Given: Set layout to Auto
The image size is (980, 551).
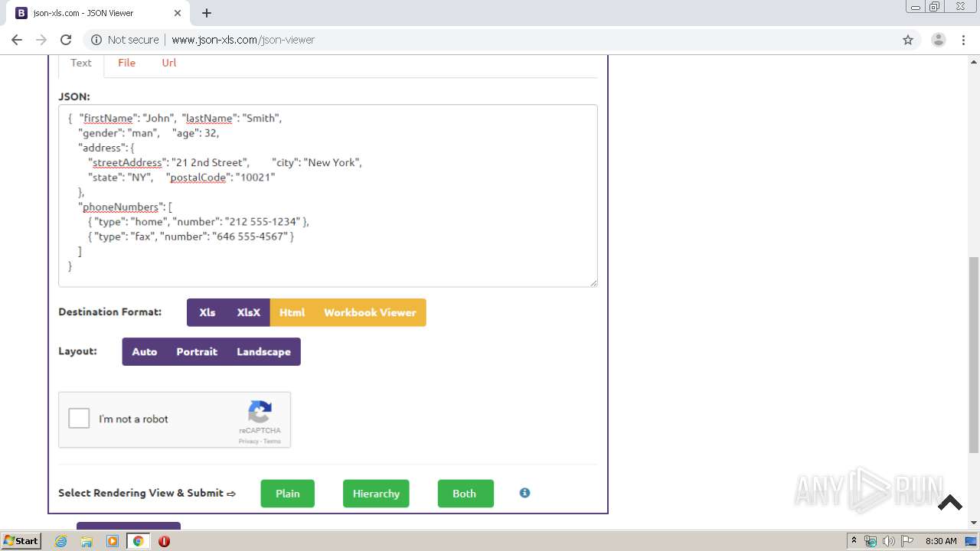Looking at the screenshot, I should pos(145,351).
